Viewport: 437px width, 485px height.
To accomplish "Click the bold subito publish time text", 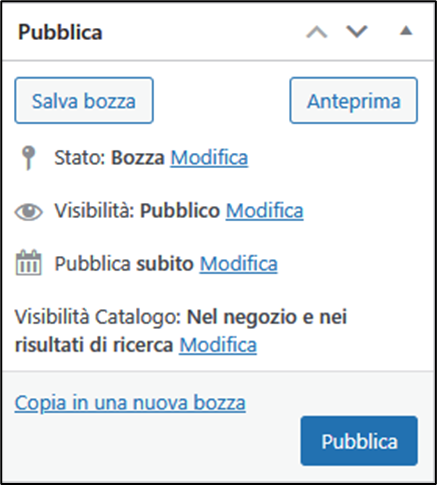I will 165,264.
